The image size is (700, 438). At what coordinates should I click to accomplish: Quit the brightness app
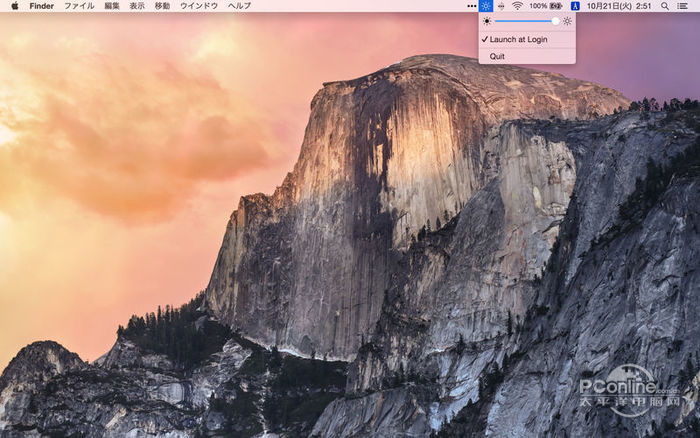[x=527, y=56]
